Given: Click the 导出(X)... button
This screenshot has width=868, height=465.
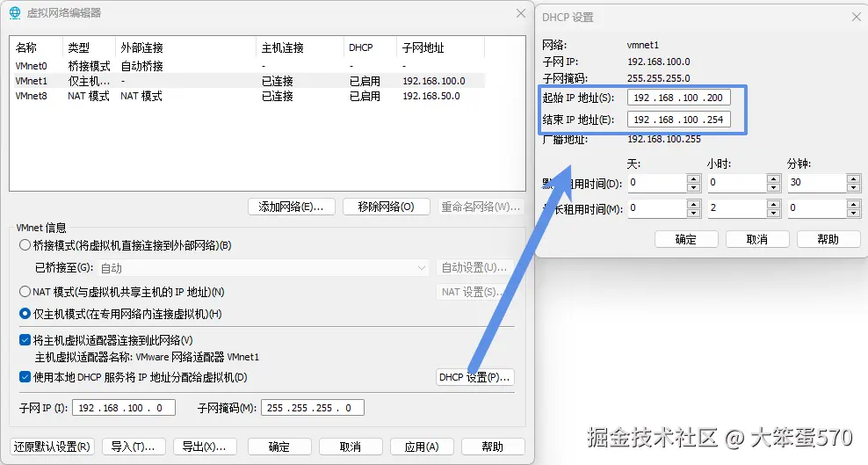Looking at the screenshot, I should [x=205, y=447].
